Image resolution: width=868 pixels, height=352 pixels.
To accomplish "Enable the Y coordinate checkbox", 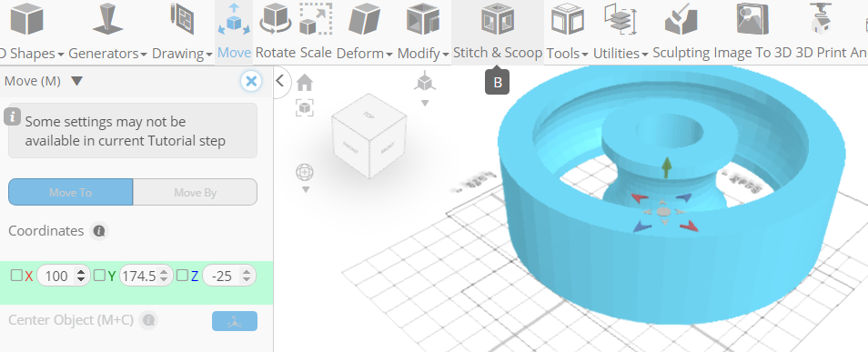I will point(99,275).
